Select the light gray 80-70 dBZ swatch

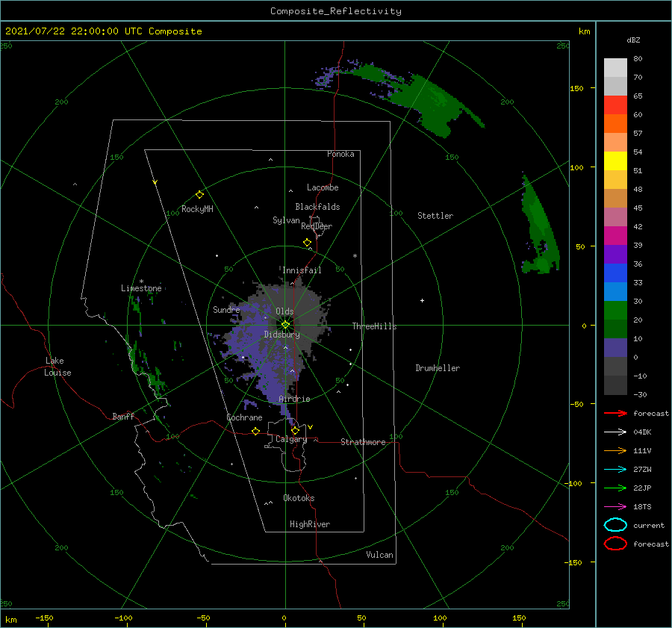coord(615,67)
